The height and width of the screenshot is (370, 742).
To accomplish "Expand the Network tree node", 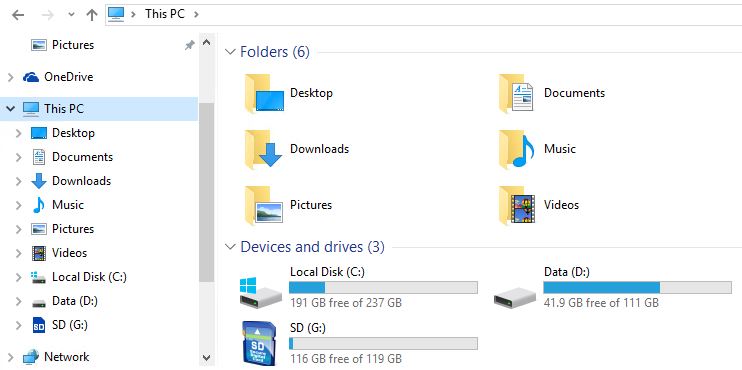I will click(x=10, y=357).
